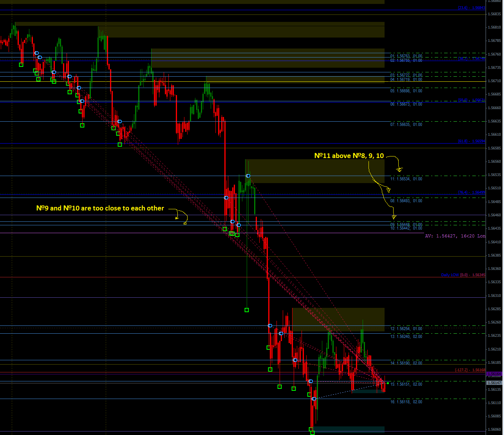The image size is (504, 435).
Task: Select the blue circle marker on level 11 line
Action: coord(248,176)
